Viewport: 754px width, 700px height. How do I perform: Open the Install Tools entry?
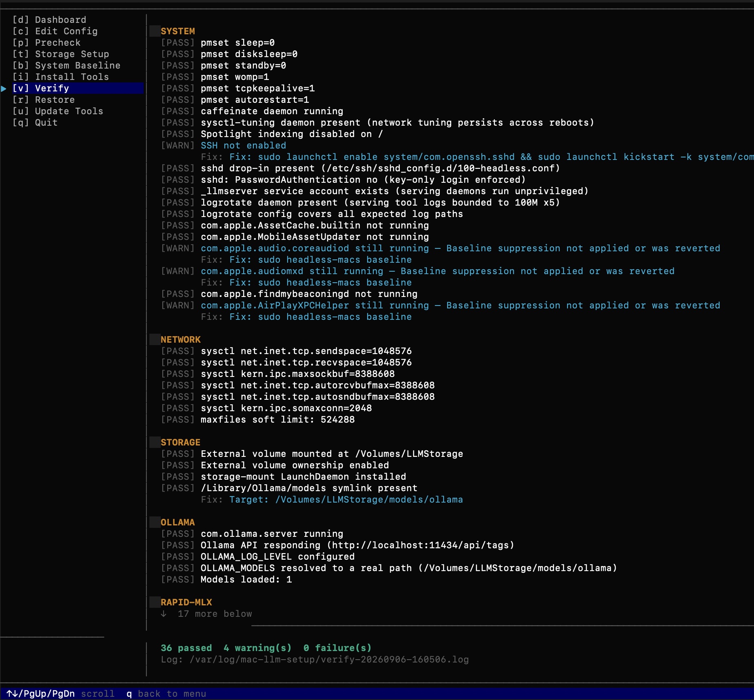[61, 77]
